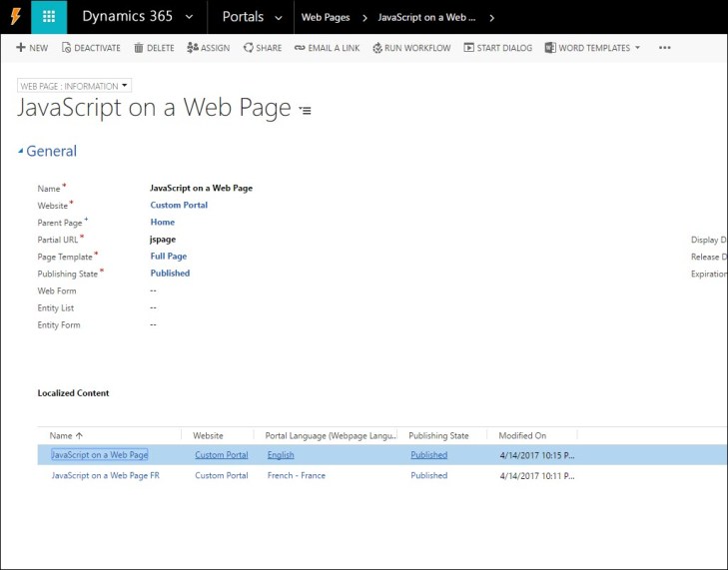Sort the grid by Name column
Viewport: 728px width, 570px height.
pyautogui.click(x=67, y=435)
